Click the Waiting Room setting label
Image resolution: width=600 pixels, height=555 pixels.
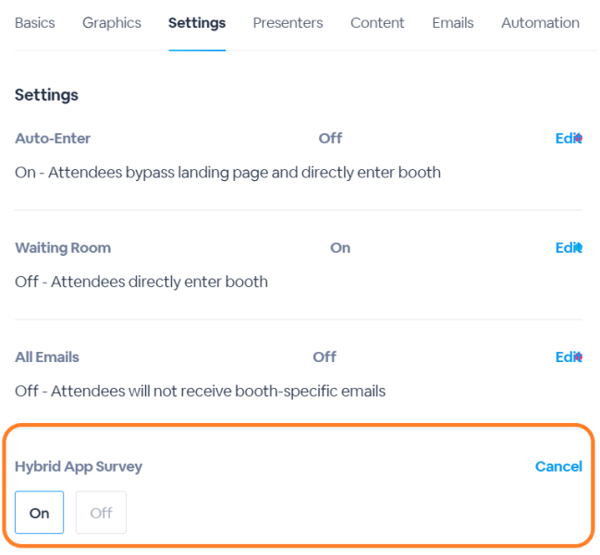pos(63,248)
